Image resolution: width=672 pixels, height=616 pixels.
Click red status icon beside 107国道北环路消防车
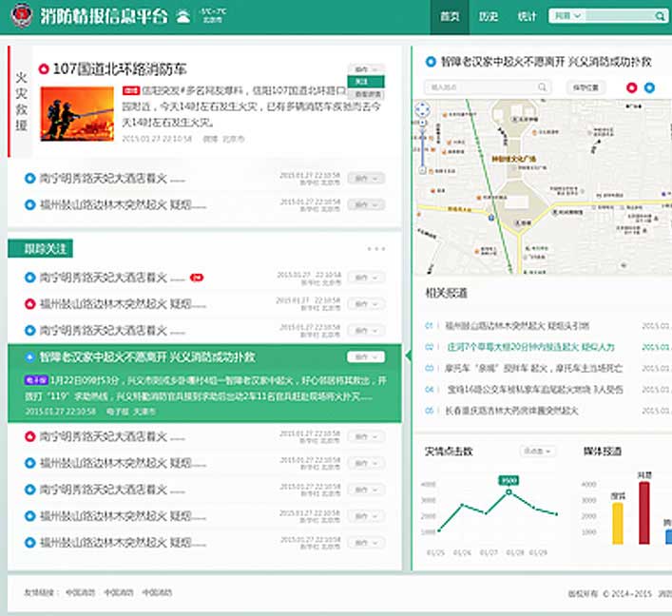(44, 69)
